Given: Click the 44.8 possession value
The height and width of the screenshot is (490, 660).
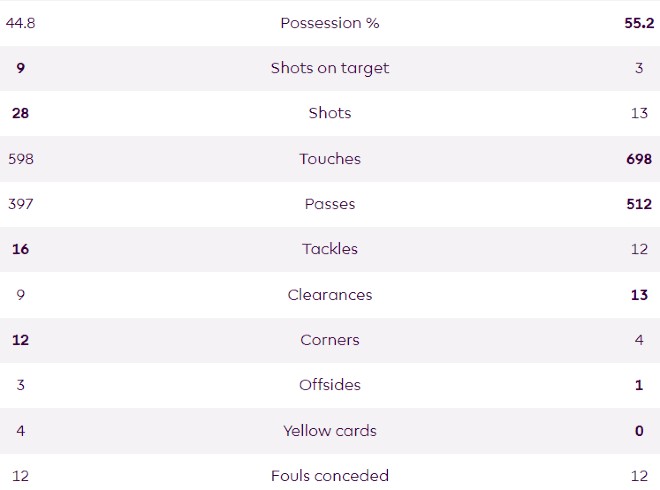Looking at the screenshot, I should 21,23.
